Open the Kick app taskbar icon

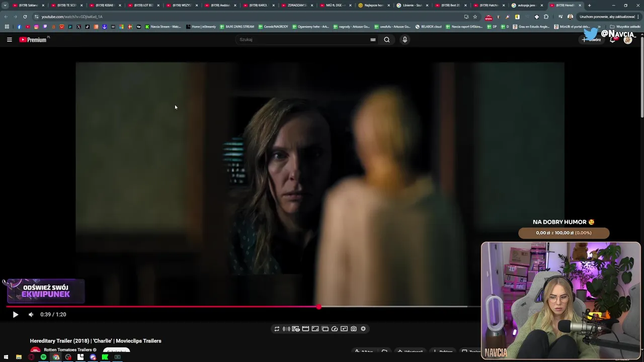[x=105, y=357]
